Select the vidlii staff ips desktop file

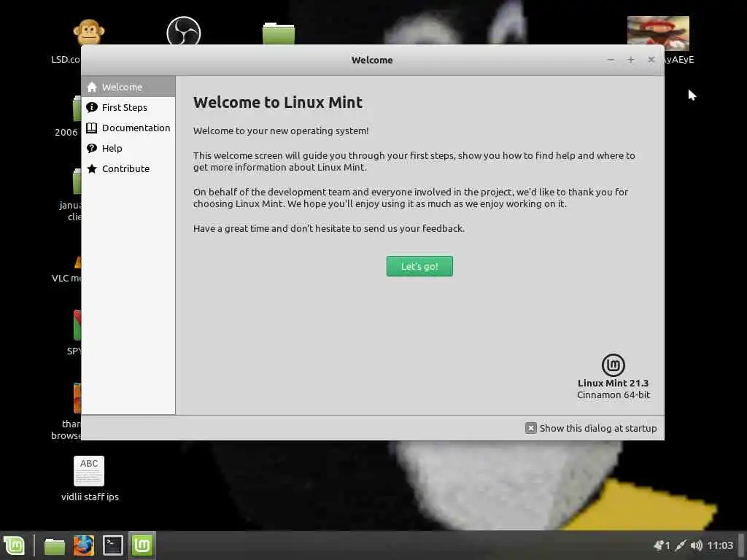[x=89, y=478]
